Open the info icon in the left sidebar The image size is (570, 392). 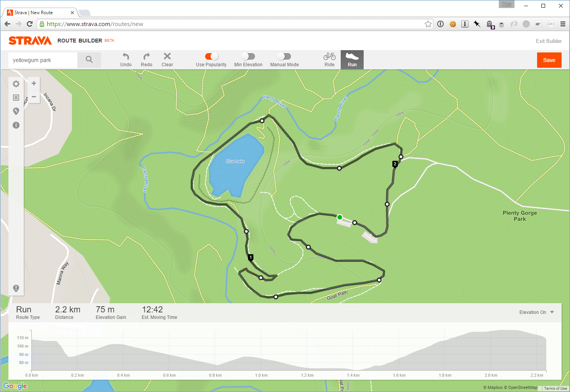(16, 125)
